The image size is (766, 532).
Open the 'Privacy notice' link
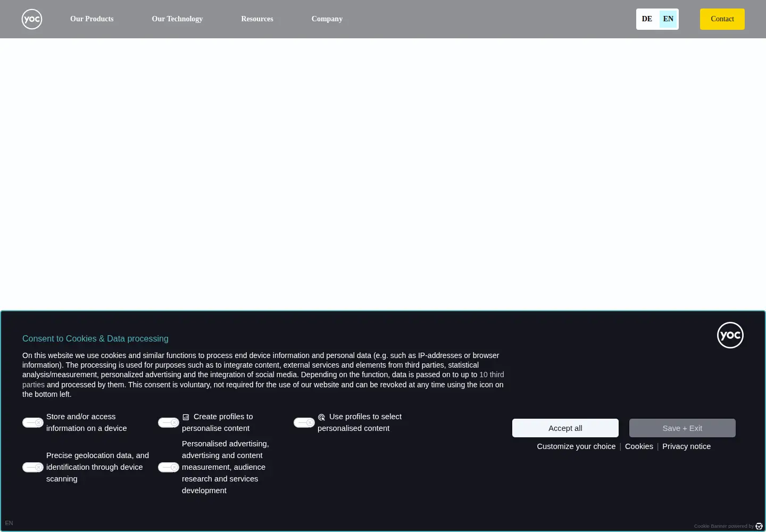[686, 446]
